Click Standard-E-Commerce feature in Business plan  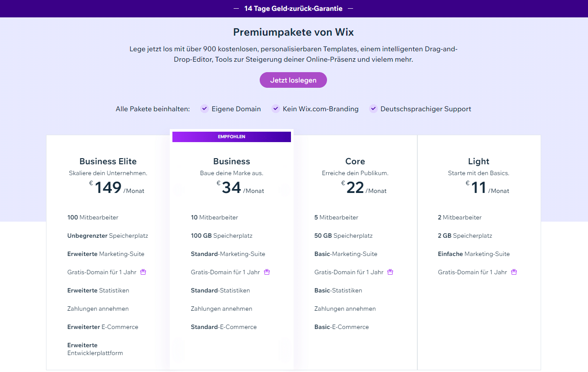coord(224,327)
